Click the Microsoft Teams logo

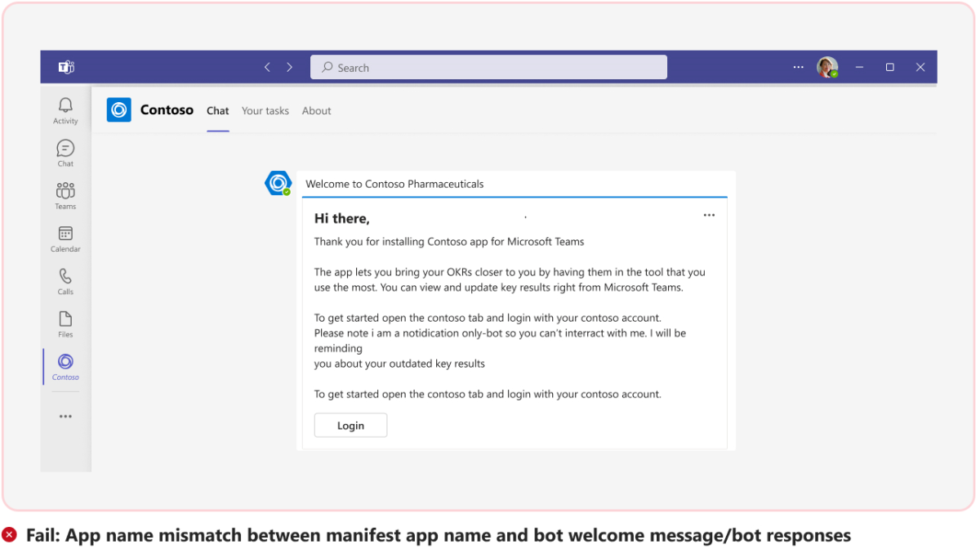(x=66, y=67)
